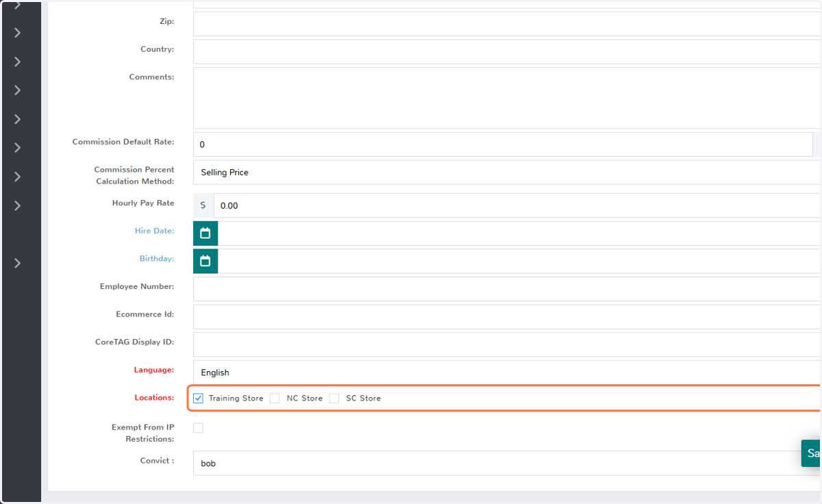Click inside the Comments text area
The width and height of the screenshot is (822, 504).
tap(506, 98)
